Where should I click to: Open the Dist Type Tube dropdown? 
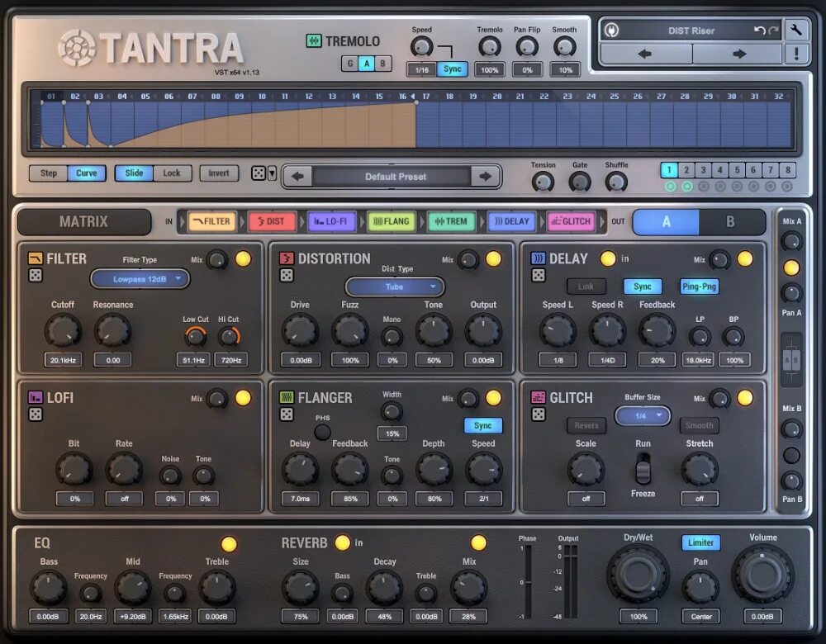[394, 287]
